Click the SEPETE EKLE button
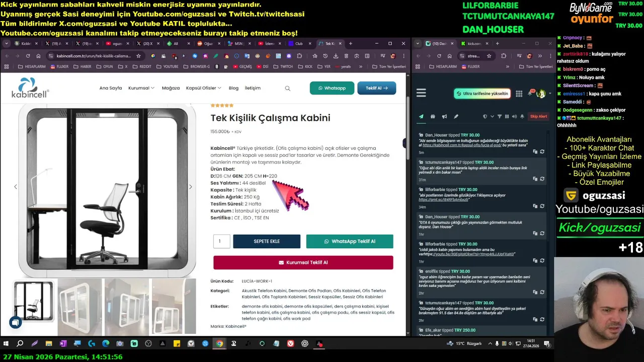 [267, 241]
